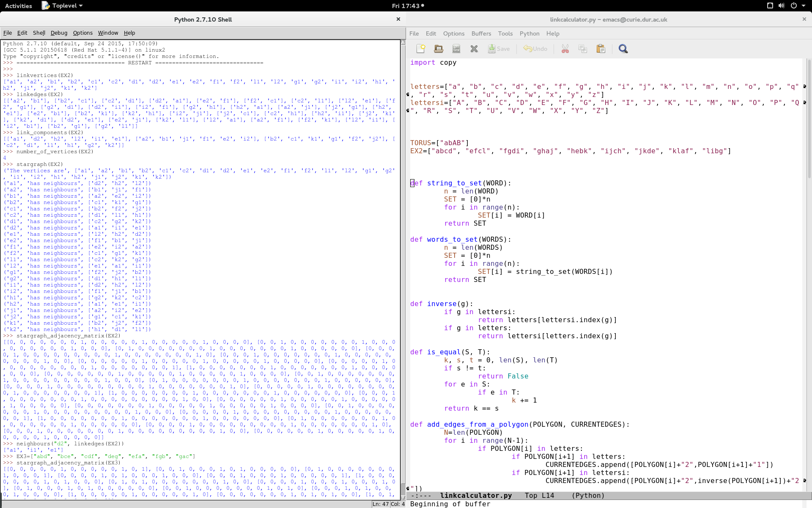812x508 pixels.
Task: Open a file with the folder icon in Emacs
Action: (x=439, y=49)
